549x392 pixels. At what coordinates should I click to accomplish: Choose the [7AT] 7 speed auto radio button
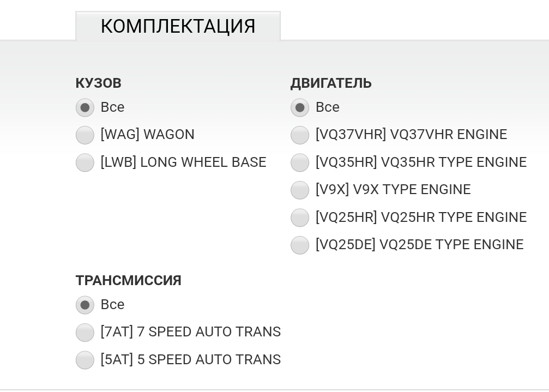coord(85,332)
